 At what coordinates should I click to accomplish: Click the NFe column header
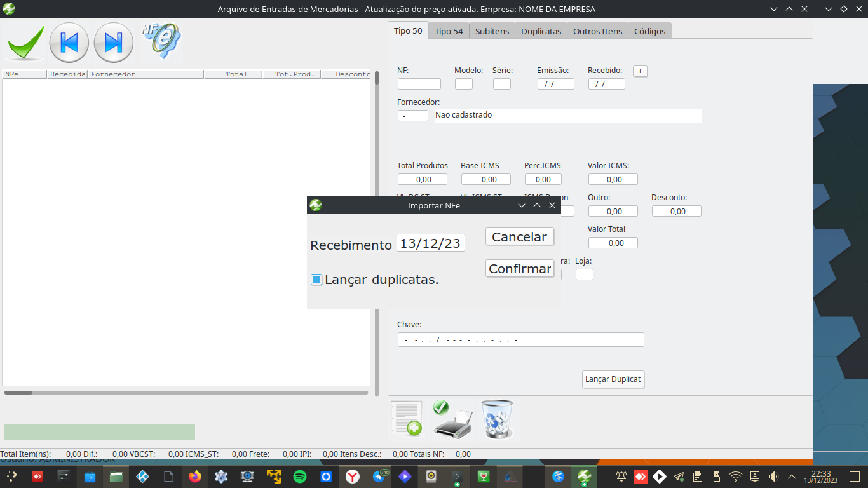click(x=25, y=74)
